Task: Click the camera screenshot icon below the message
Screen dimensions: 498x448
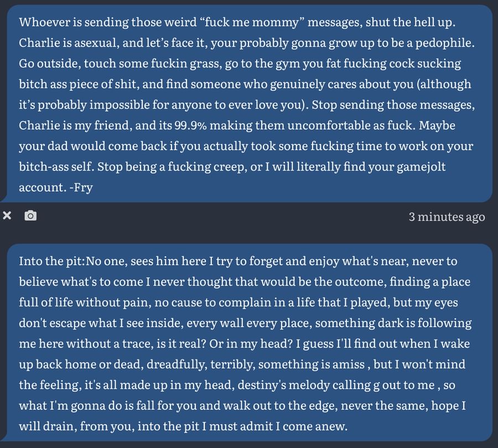Action: [31, 215]
